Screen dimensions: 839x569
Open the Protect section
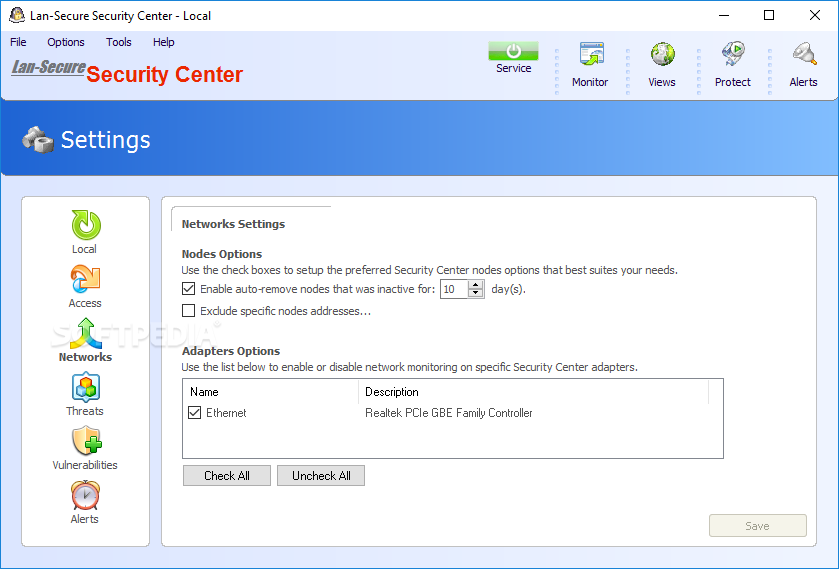[733, 65]
